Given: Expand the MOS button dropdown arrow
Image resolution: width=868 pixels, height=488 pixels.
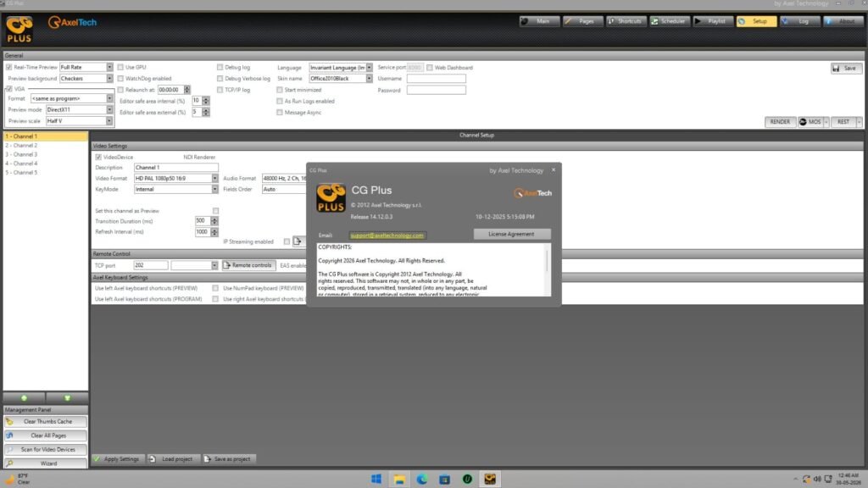Looking at the screenshot, I should point(826,122).
